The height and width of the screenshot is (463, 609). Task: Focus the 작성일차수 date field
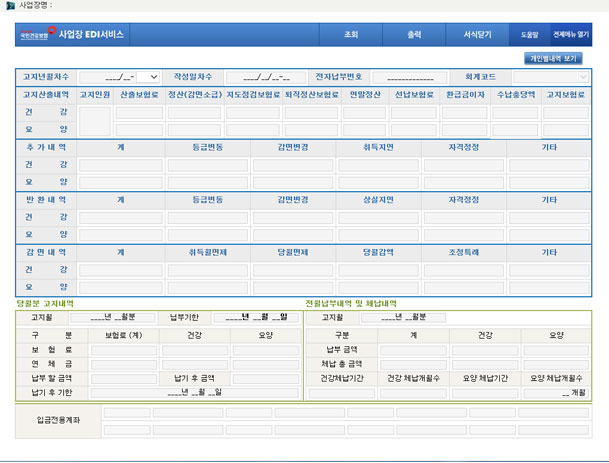click(x=266, y=77)
